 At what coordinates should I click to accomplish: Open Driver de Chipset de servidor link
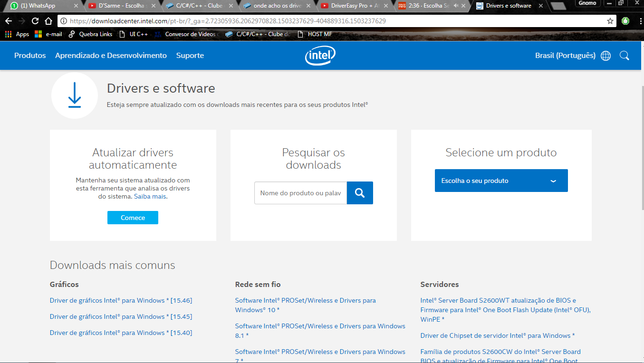(x=498, y=335)
